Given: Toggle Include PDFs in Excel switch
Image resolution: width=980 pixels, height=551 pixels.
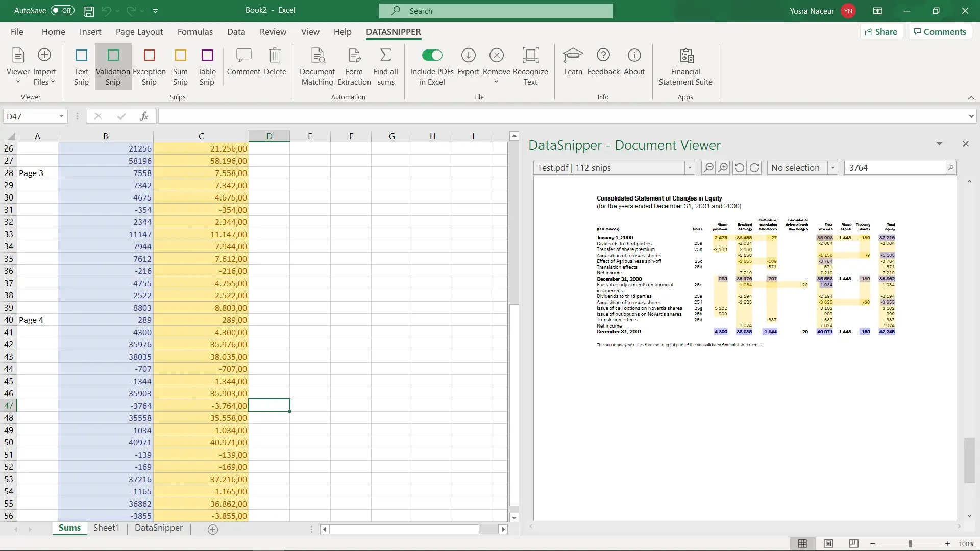Looking at the screenshot, I should [432, 55].
